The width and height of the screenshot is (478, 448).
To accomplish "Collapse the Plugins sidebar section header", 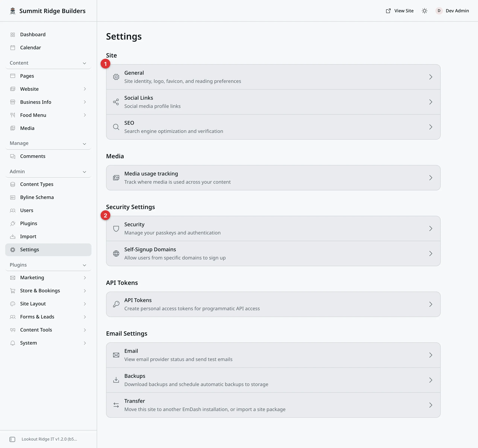I will pyautogui.click(x=48, y=265).
